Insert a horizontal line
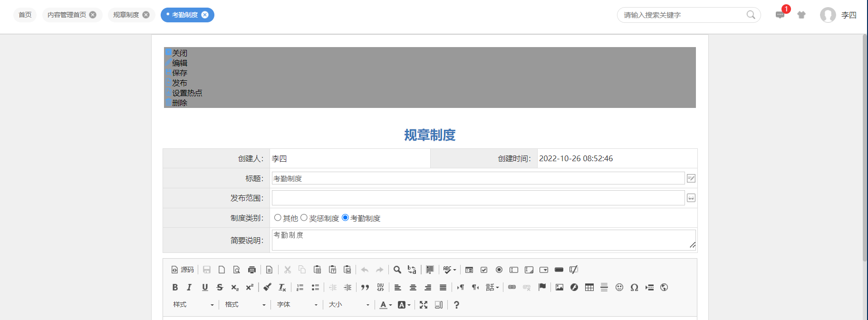Viewport: 868px width, 320px height. pyautogui.click(x=604, y=287)
